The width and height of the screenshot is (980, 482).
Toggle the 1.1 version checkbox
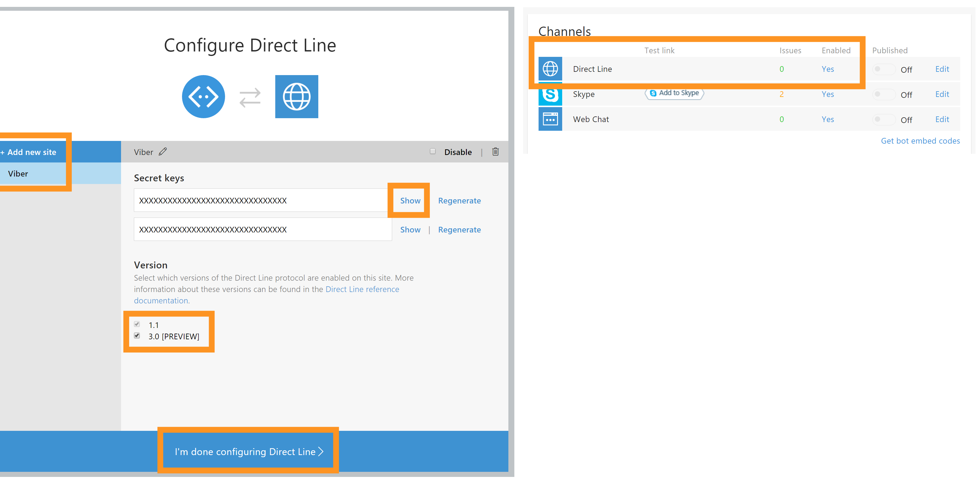(x=137, y=324)
